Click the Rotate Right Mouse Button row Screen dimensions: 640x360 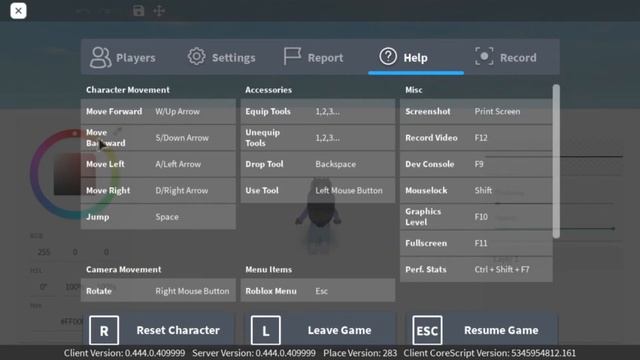tap(158, 291)
